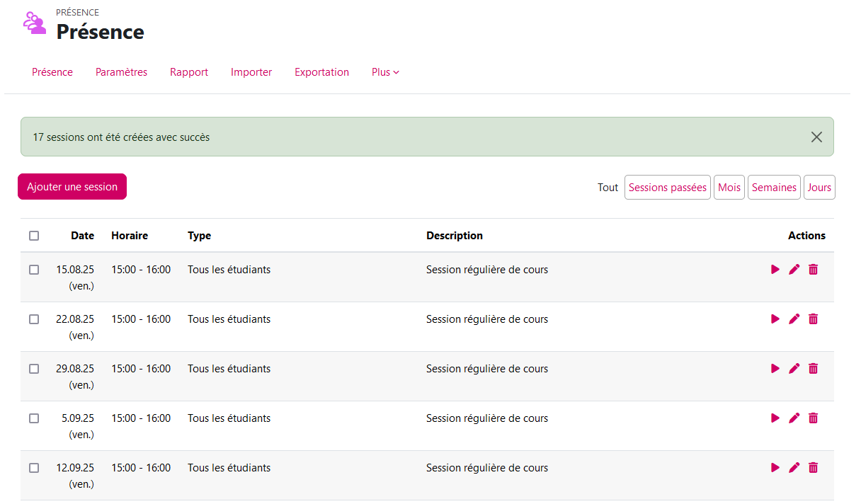Open the Paramètres tab
Image resolution: width=861 pixels, height=504 pixels.
121,72
